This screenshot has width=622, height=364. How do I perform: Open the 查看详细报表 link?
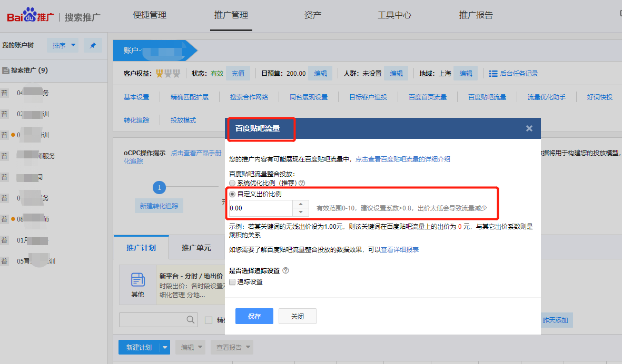coord(400,249)
